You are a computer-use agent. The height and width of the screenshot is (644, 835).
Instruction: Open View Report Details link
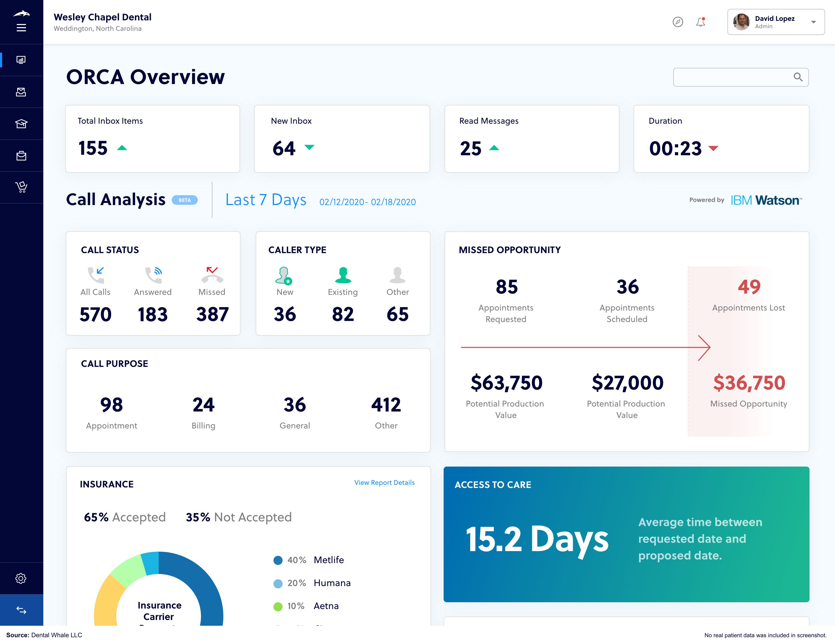coord(384,483)
